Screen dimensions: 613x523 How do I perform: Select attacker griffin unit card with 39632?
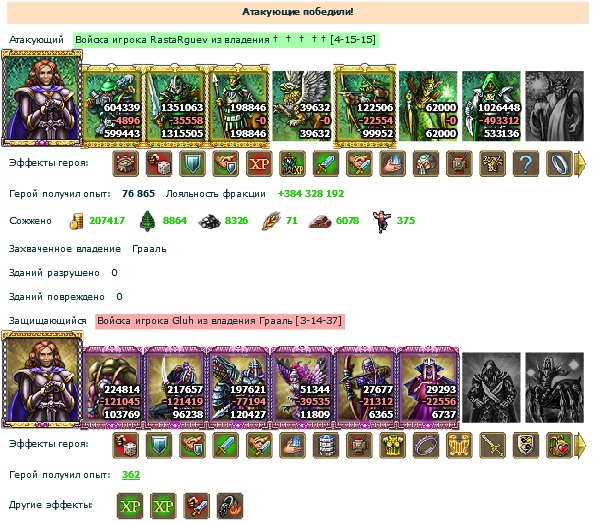pyautogui.click(x=301, y=106)
